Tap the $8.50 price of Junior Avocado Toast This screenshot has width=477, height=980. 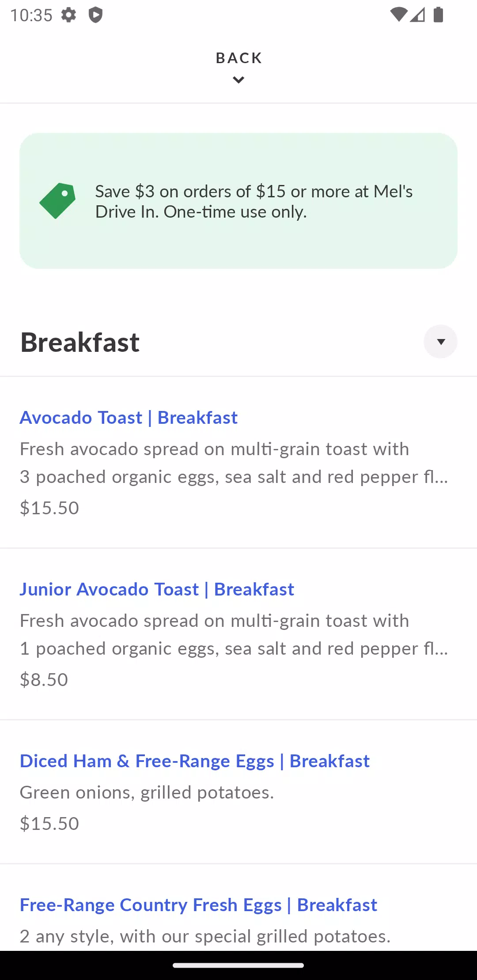[x=44, y=680]
